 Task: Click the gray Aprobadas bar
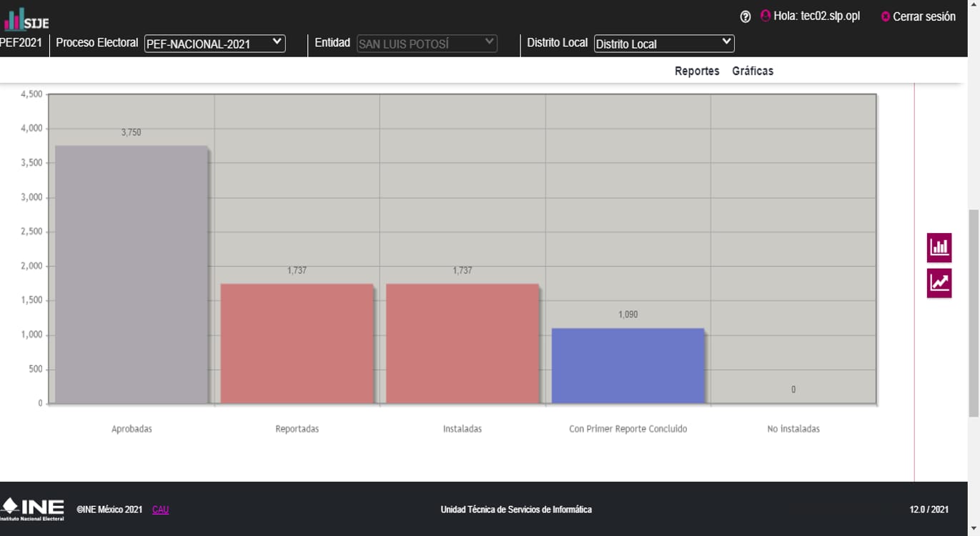coord(132,275)
